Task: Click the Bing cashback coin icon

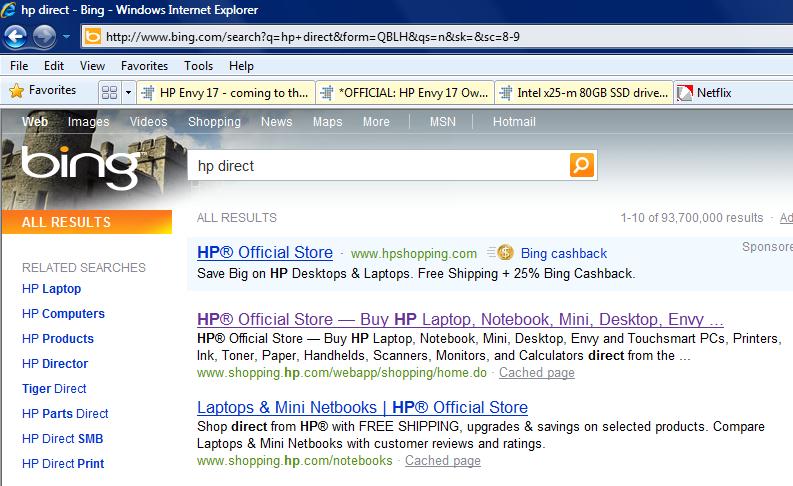Action: point(505,252)
